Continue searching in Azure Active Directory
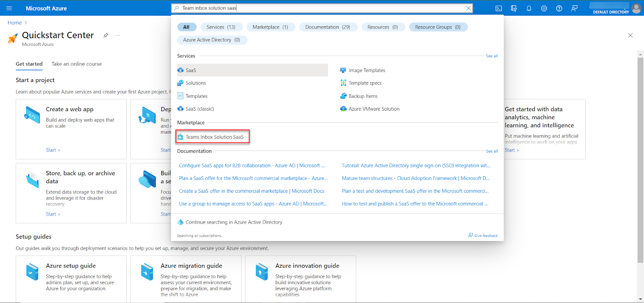Screen dimensions: 644x303 click(x=234, y=222)
